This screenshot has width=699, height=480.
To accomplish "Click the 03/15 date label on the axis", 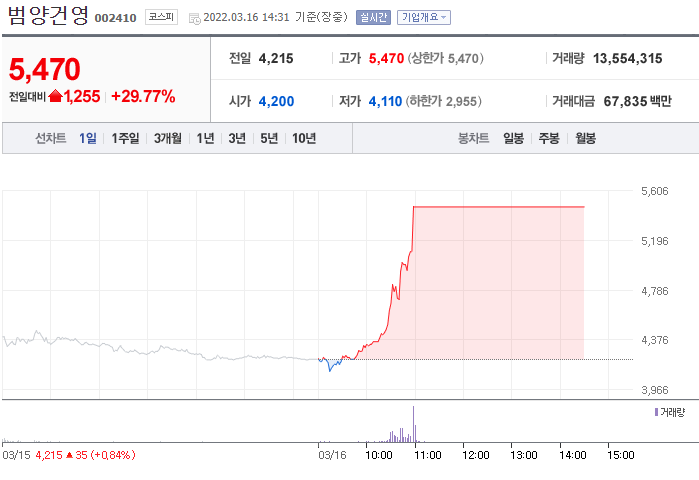I will coord(16,455).
